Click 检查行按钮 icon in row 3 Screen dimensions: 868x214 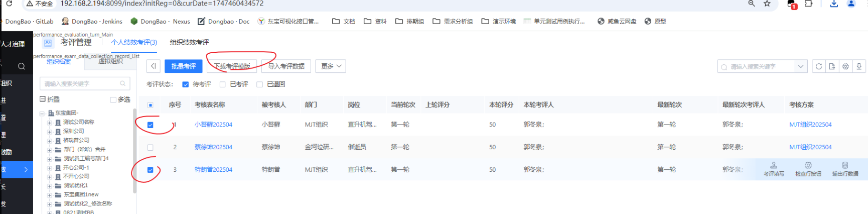[x=808, y=165]
